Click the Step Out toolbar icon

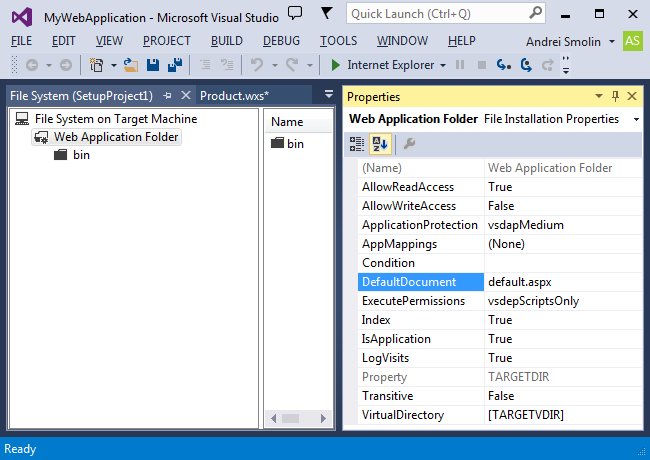548,65
